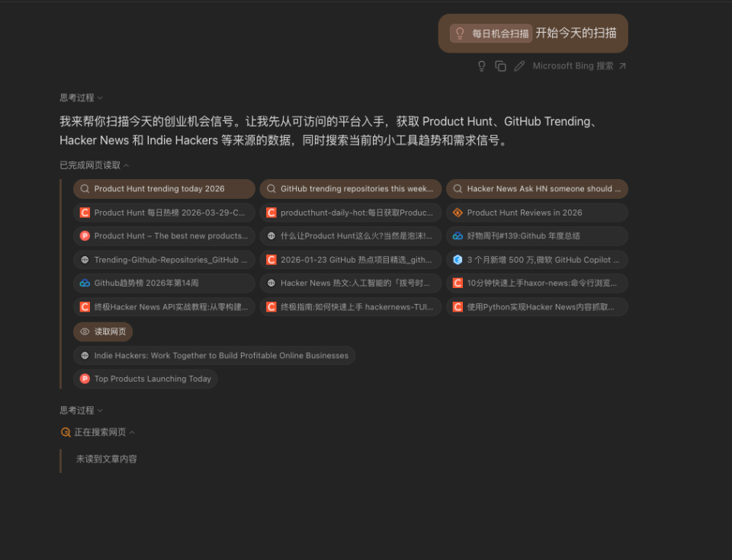Image resolution: width=732 pixels, height=560 pixels.
Task: Open result 终极Hacker News API实战教程
Action: click(x=164, y=307)
